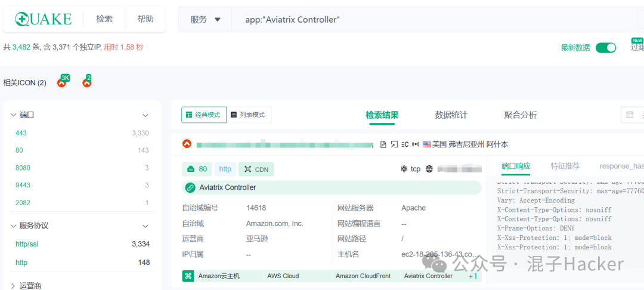Click the Amazon CloudFront tag
Viewport: 644px width, 290px height.
tap(363, 276)
